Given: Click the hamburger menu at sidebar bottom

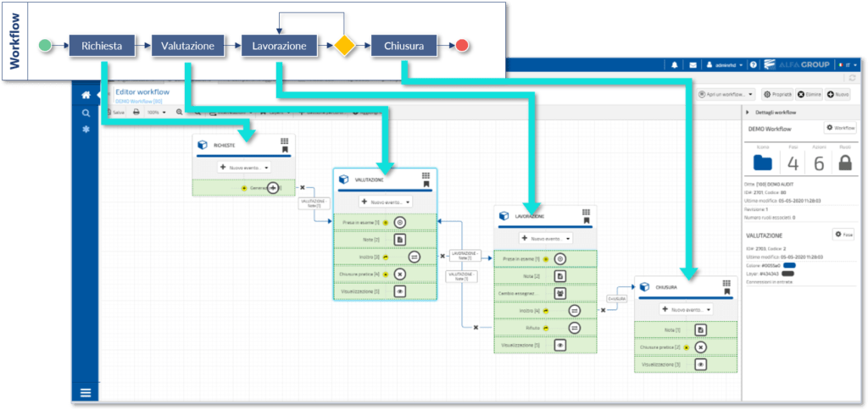Looking at the screenshot, I should [x=86, y=391].
